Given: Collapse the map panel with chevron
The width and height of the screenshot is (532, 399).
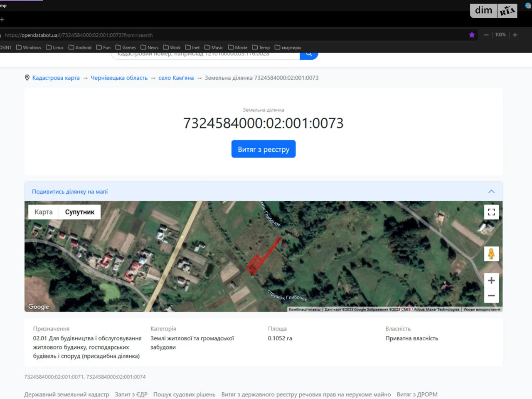Looking at the screenshot, I should [491, 192].
